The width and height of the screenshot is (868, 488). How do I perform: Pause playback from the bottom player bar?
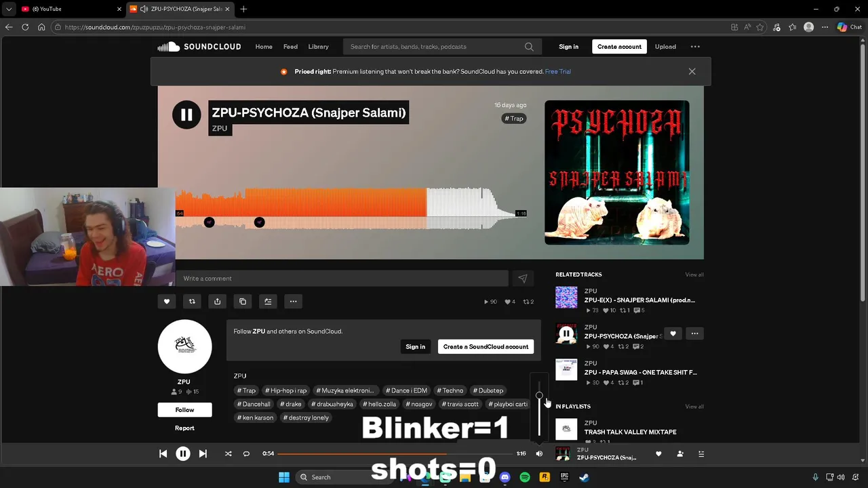(183, 453)
